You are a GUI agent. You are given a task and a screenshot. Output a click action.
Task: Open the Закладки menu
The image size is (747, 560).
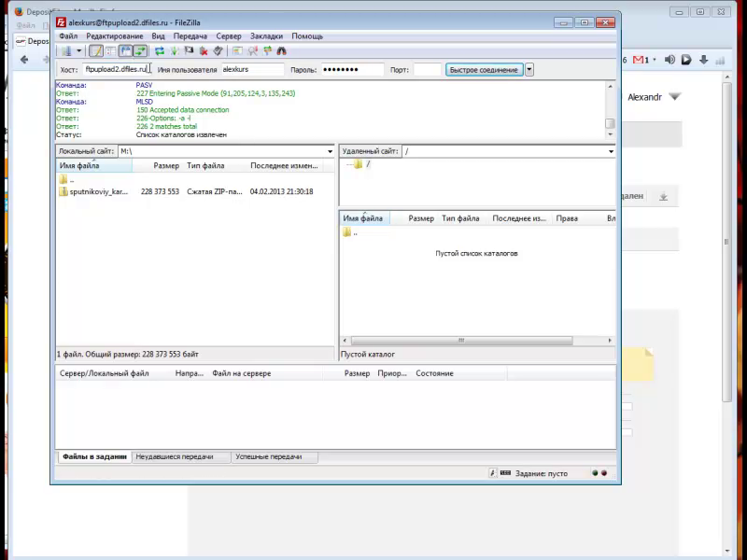point(266,36)
